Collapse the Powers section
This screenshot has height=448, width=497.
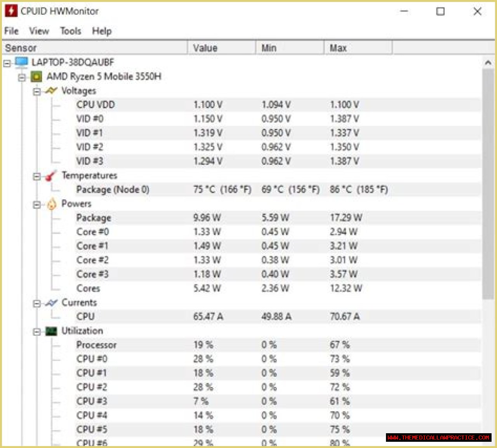37,205
